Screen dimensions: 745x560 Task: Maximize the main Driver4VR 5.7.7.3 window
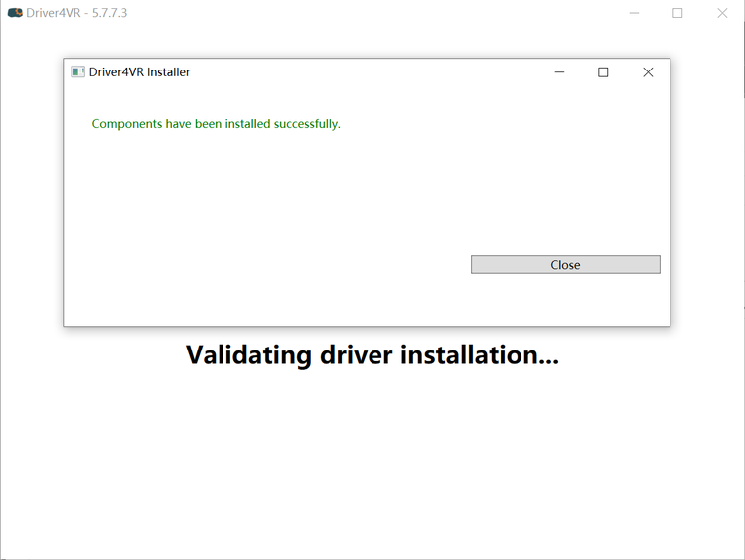(x=677, y=13)
